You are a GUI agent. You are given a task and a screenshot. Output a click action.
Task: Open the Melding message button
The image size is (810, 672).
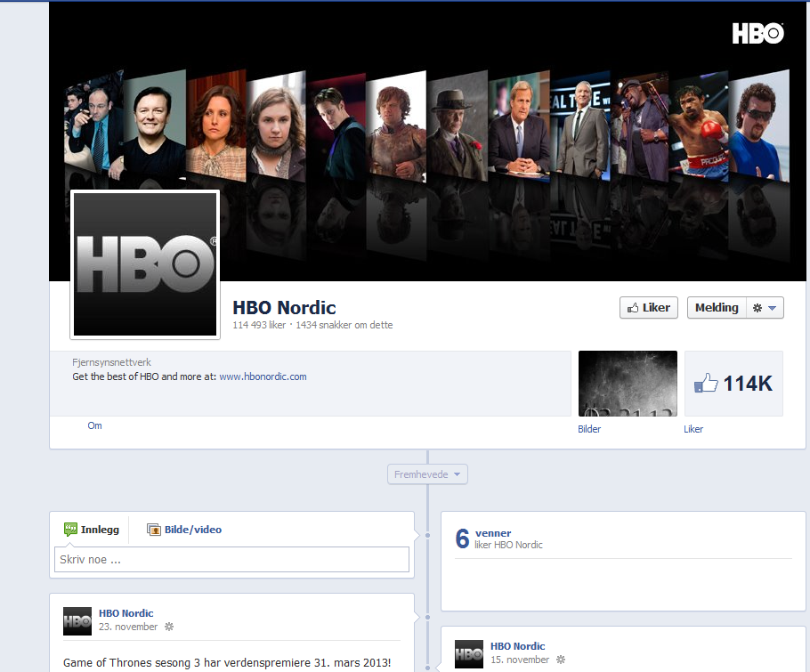(x=717, y=308)
